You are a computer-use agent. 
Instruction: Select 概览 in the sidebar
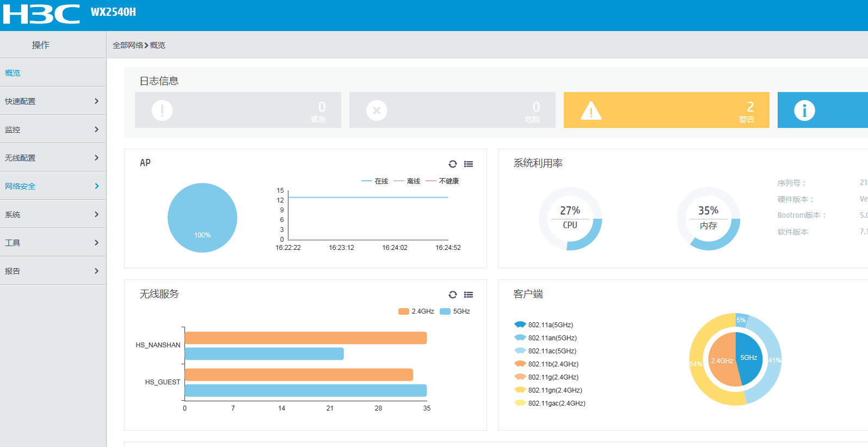tap(13, 73)
